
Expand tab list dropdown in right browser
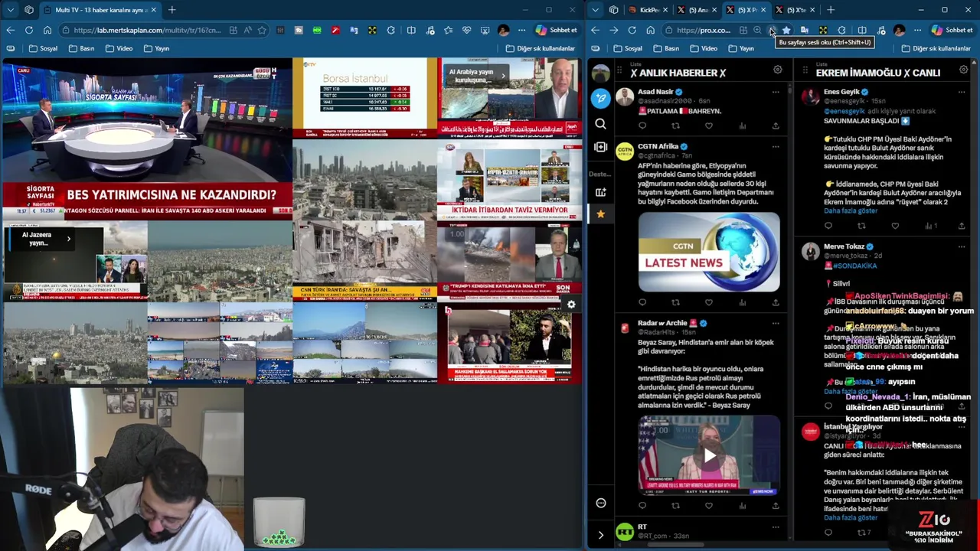(595, 10)
